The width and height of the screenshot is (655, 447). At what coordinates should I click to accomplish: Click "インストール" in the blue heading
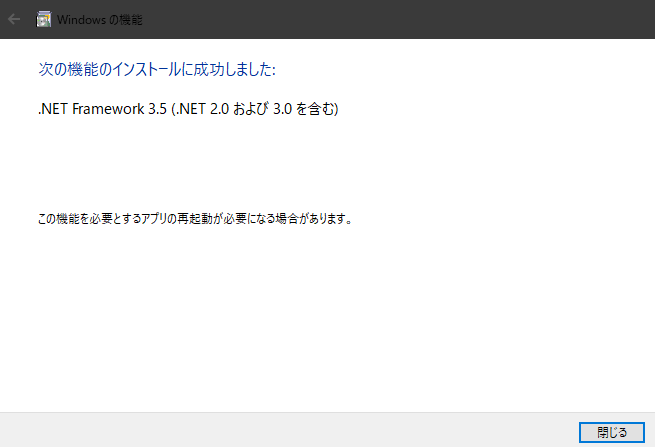147,69
